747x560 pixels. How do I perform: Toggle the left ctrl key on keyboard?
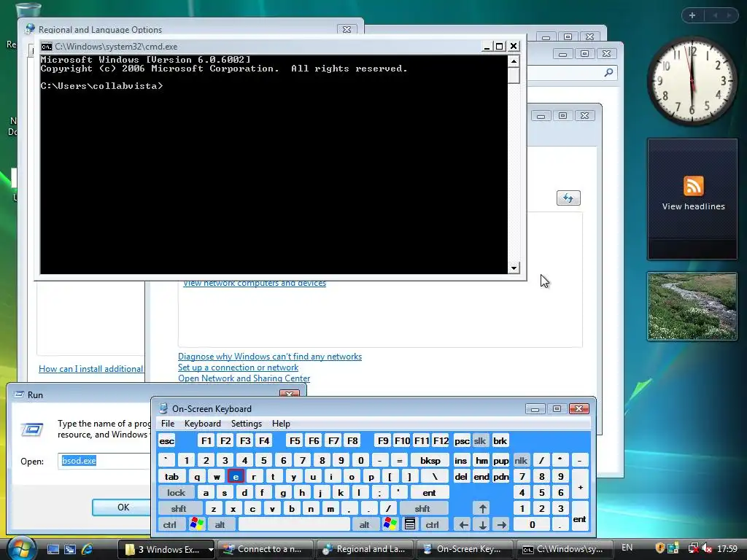169,525
